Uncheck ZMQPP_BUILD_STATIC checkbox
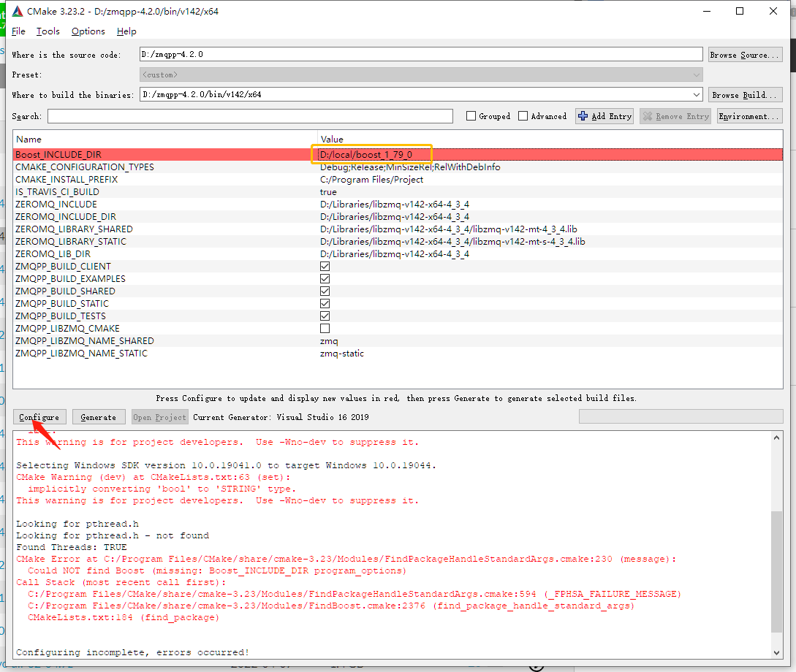The image size is (796, 672). click(x=325, y=303)
